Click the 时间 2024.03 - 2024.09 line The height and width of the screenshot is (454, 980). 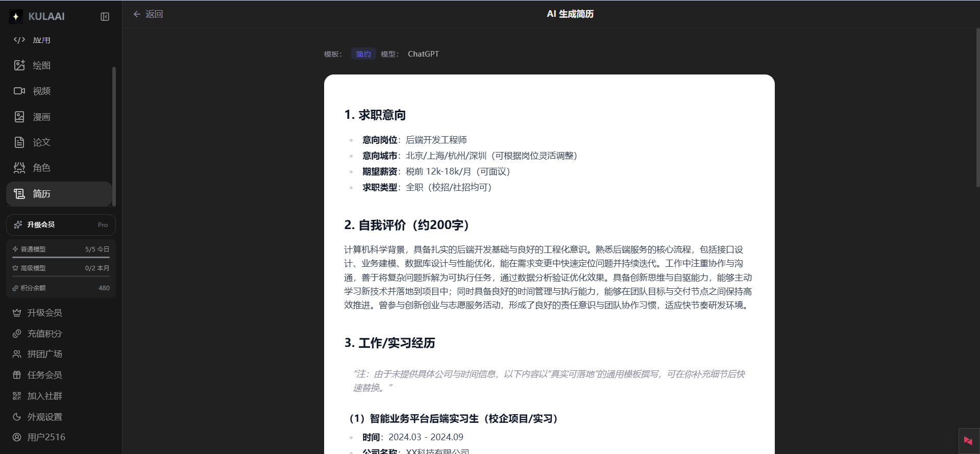413,437
